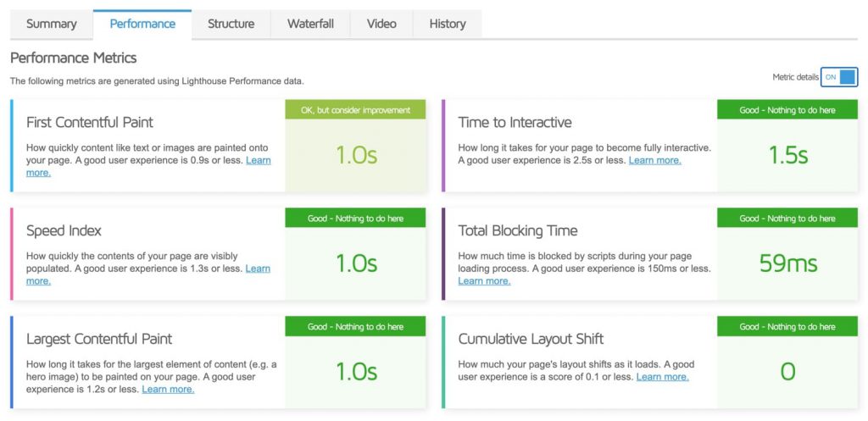Click the 1.0s Largest Contentful Paint value
The width and height of the screenshot is (868, 421).
[357, 372]
